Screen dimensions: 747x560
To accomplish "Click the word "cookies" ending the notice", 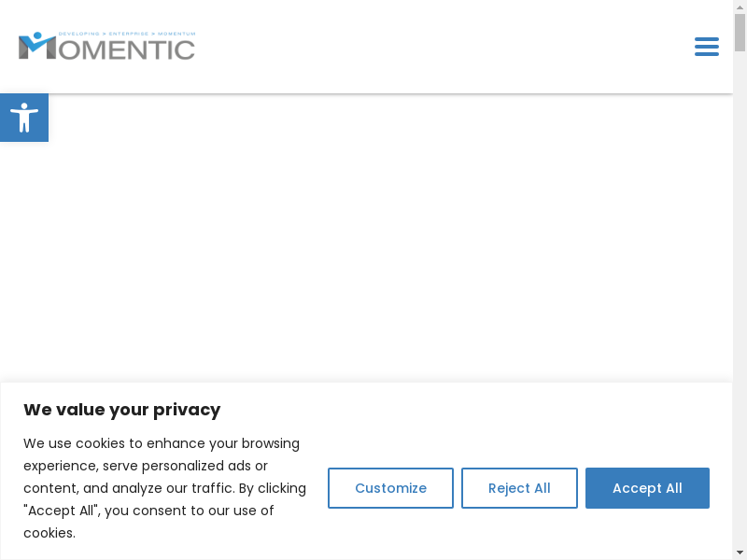I will click(x=49, y=533).
